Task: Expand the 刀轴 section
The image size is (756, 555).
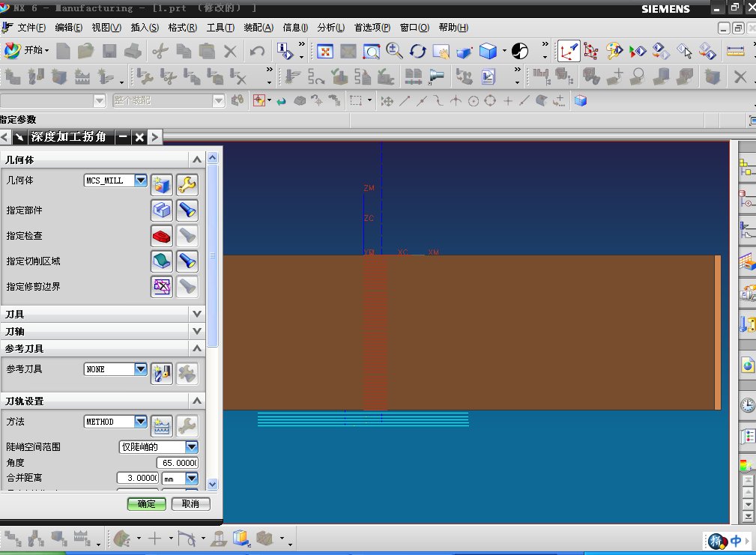Action: (x=197, y=331)
